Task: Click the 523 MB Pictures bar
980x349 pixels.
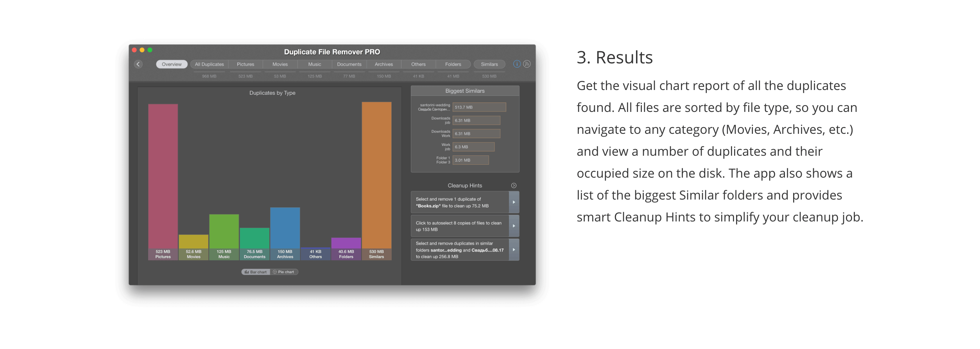Action: [163, 182]
